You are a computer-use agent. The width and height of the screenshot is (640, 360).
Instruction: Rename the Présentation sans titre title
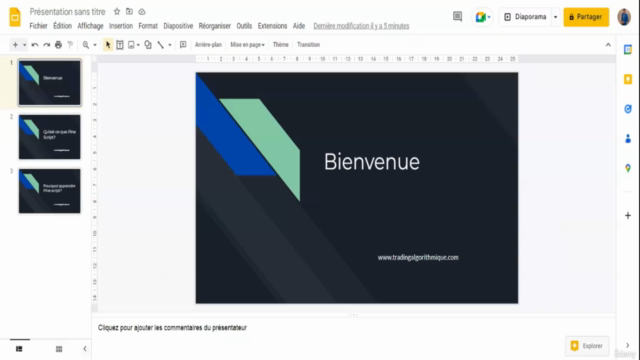click(67, 11)
